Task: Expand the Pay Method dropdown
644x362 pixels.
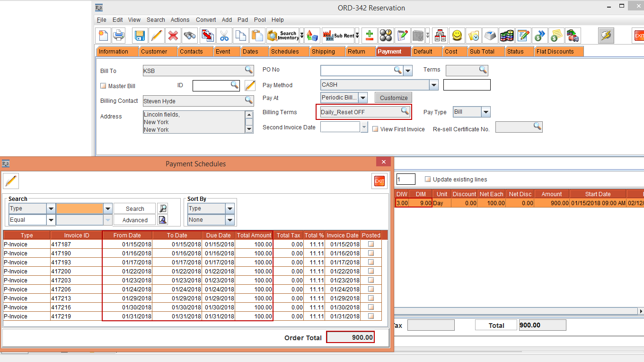Action: 434,85
